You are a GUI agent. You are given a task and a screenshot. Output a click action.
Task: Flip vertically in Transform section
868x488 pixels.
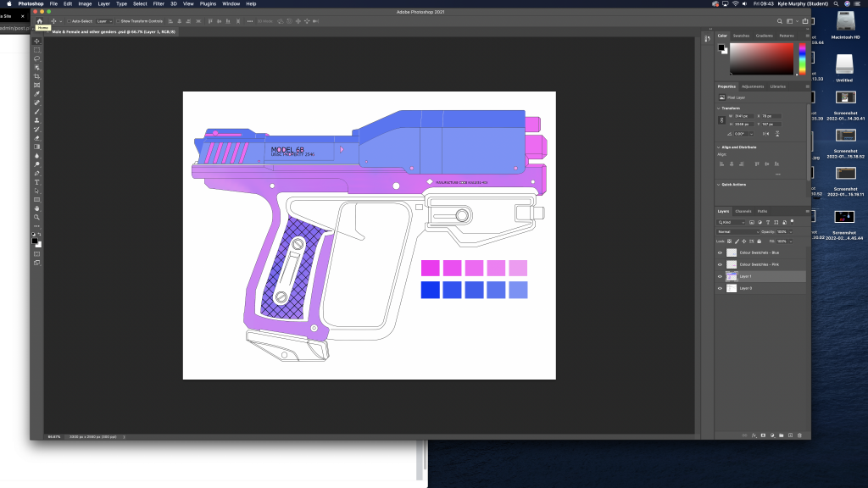tap(777, 134)
